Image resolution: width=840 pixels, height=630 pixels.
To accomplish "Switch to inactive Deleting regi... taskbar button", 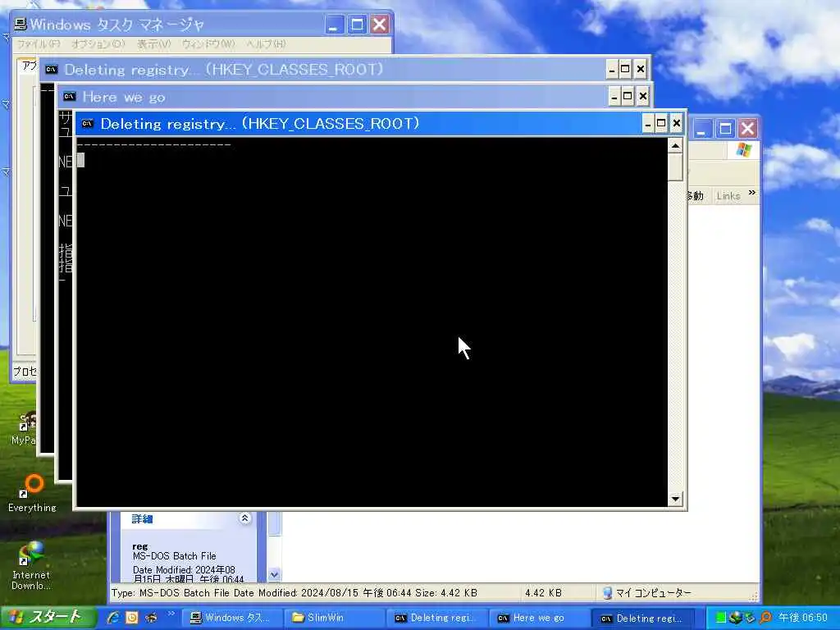I will 437,618.
